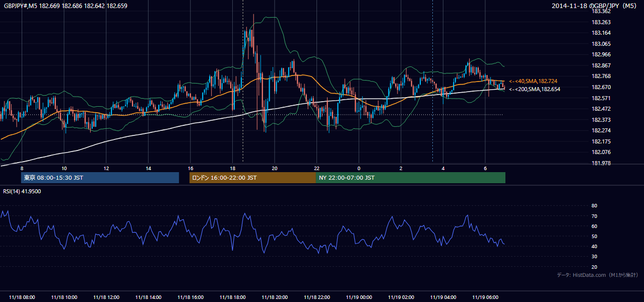This screenshot has width=644, height=302.
Task: Click hour tick 10 under the price chart
Action: click(64, 168)
